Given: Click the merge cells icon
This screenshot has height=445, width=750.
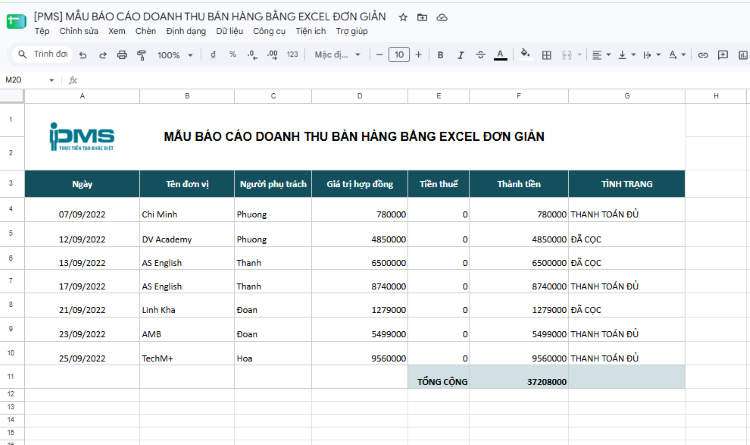Looking at the screenshot, I should click(567, 55).
